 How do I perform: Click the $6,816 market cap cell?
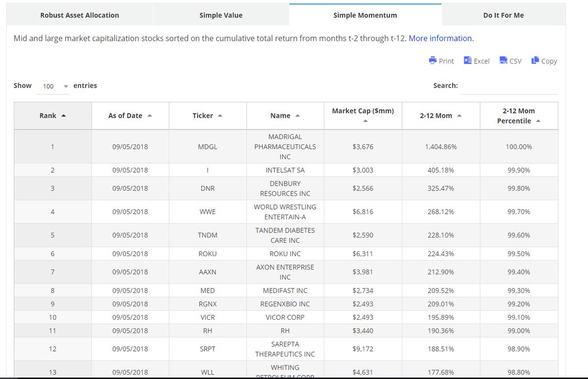363,212
